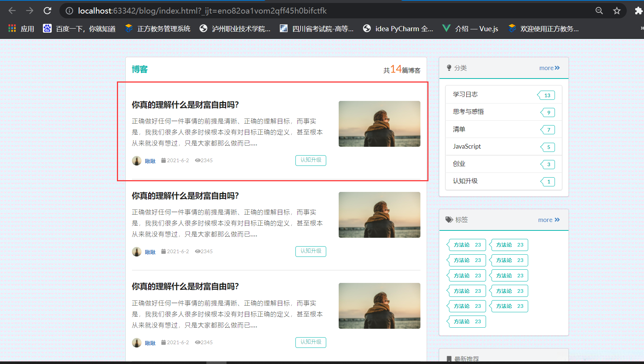Open the article titled 你真的理解什么是财富自由吗?
Image resolution: width=644 pixels, height=364 pixels.
(184, 105)
